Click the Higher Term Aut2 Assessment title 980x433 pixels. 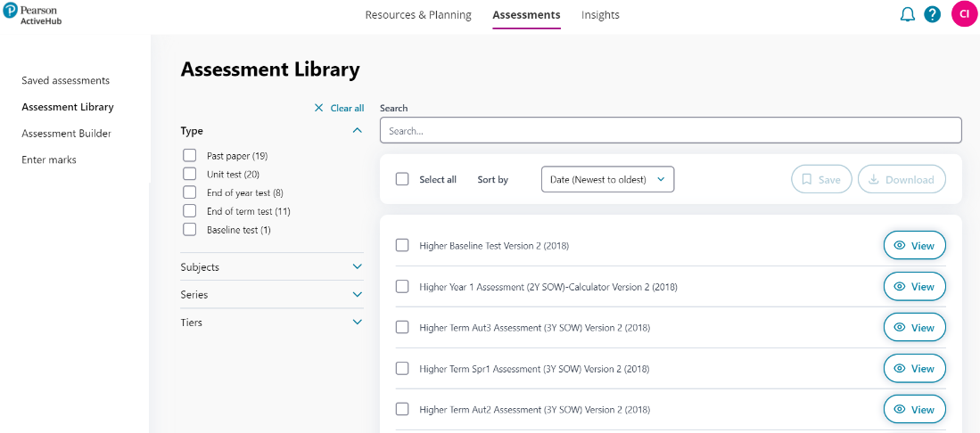[535, 410]
